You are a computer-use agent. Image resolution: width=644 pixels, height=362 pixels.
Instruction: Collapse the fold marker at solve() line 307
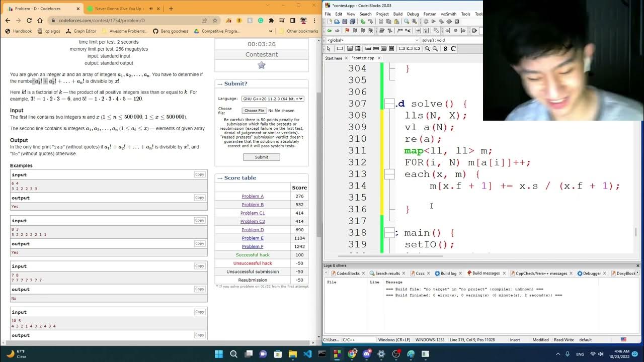(x=389, y=104)
